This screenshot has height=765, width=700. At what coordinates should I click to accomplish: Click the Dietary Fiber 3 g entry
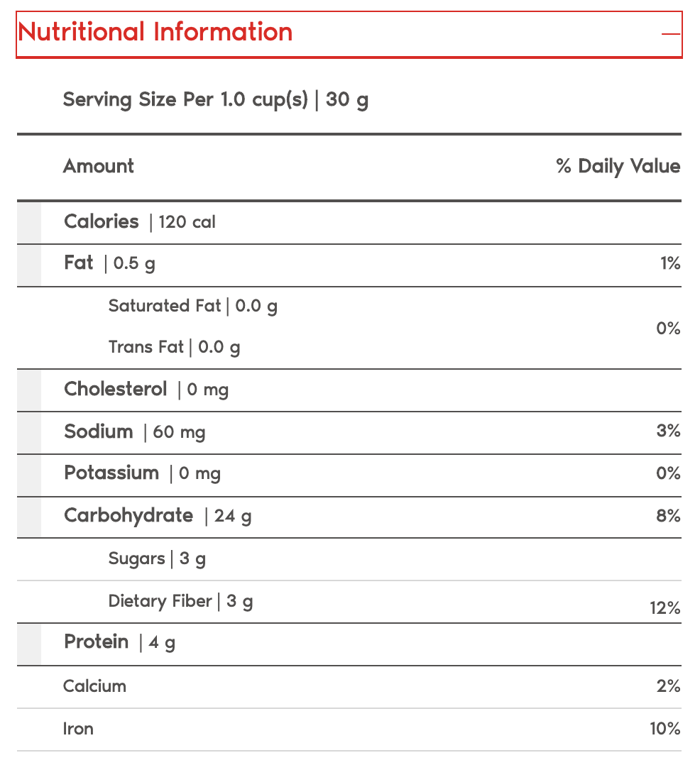click(180, 602)
